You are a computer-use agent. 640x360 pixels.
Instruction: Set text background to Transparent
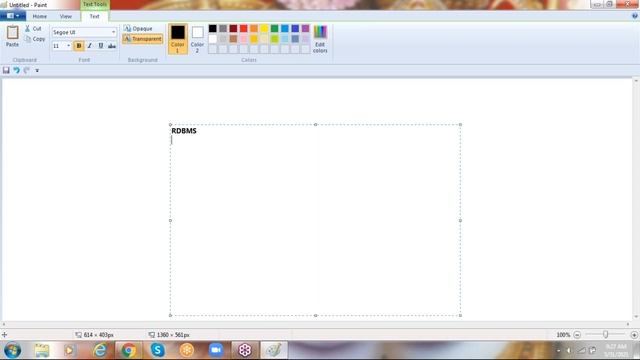tap(142, 39)
